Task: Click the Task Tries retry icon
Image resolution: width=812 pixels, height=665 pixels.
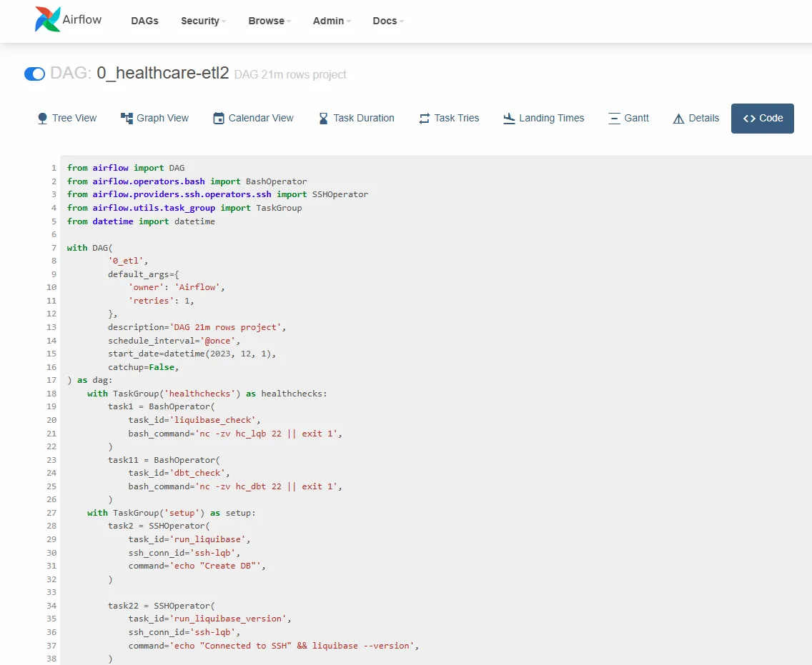Action: pos(424,119)
